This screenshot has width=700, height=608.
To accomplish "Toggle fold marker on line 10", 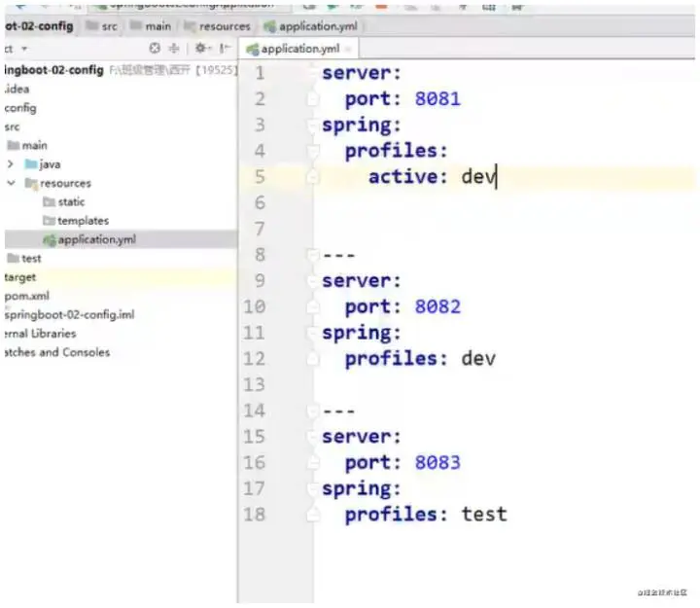I will point(313,307).
